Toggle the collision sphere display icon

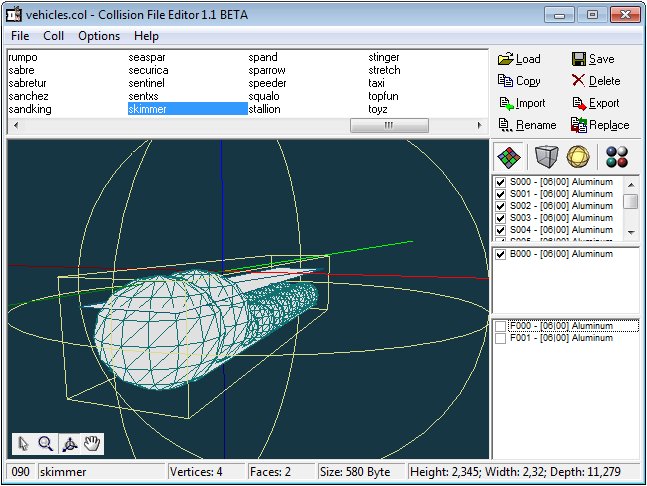(578, 157)
